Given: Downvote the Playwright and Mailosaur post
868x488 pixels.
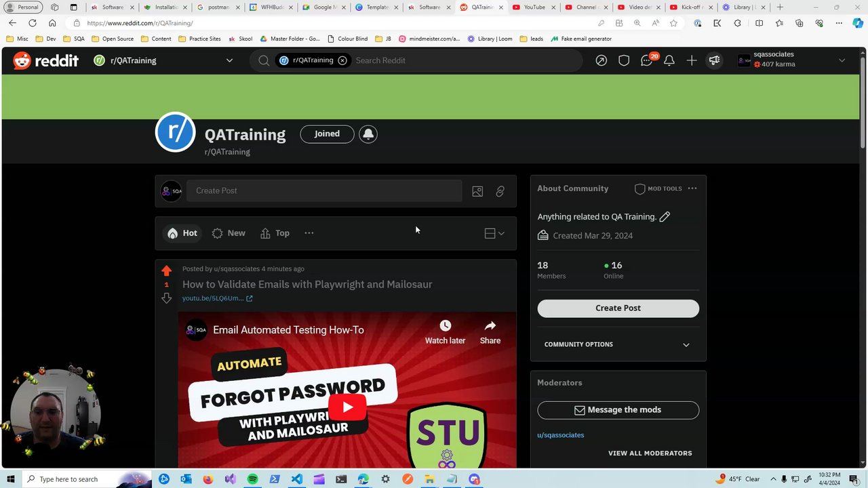Looking at the screenshot, I should coord(166,298).
